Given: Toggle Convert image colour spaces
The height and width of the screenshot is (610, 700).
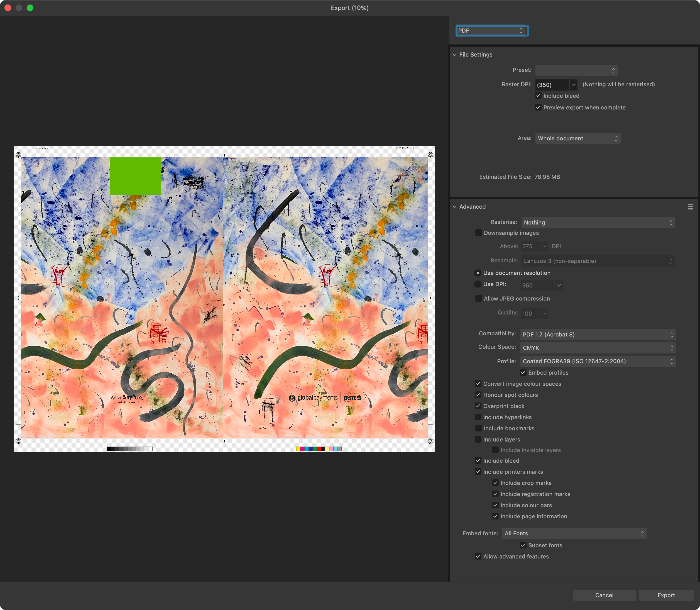Looking at the screenshot, I should [x=478, y=384].
